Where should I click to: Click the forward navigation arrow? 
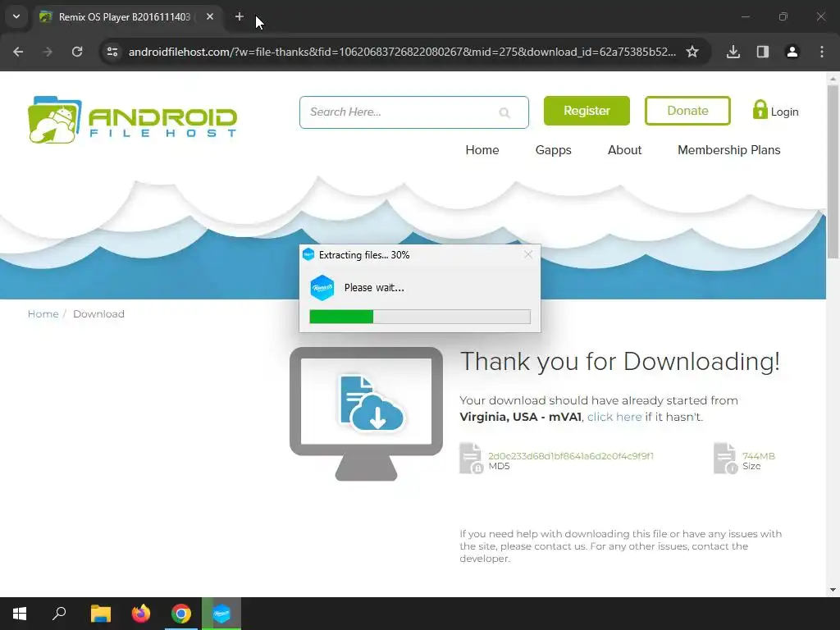click(48, 52)
